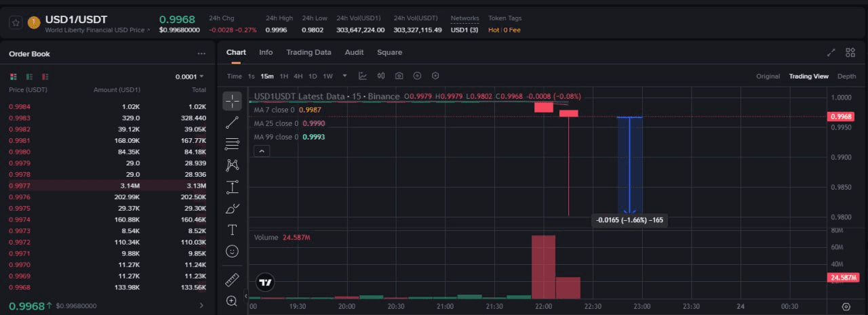Click the 0.9977 price row in order book
This screenshot has width=868, height=315.
pyautogui.click(x=20, y=186)
